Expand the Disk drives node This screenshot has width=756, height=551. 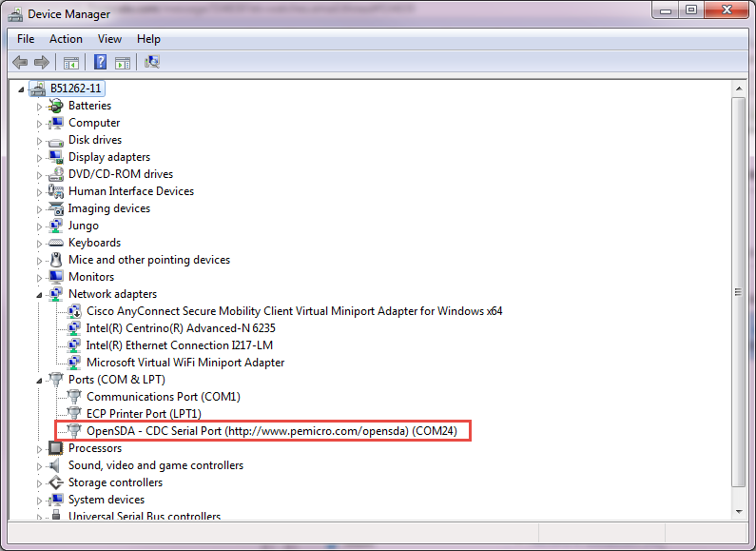39,141
